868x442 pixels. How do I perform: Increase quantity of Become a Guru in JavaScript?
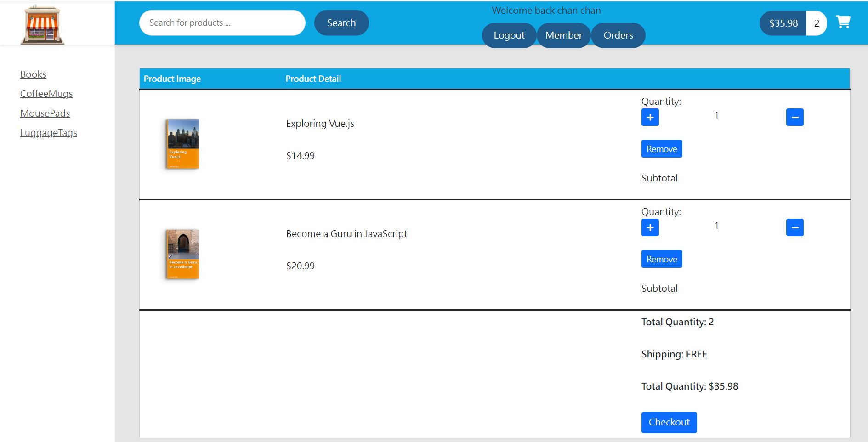pos(650,227)
